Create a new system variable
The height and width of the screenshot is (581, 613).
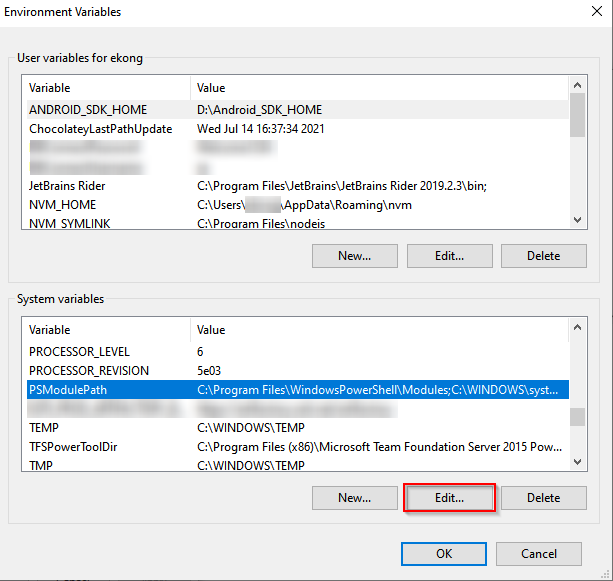[355, 497]
